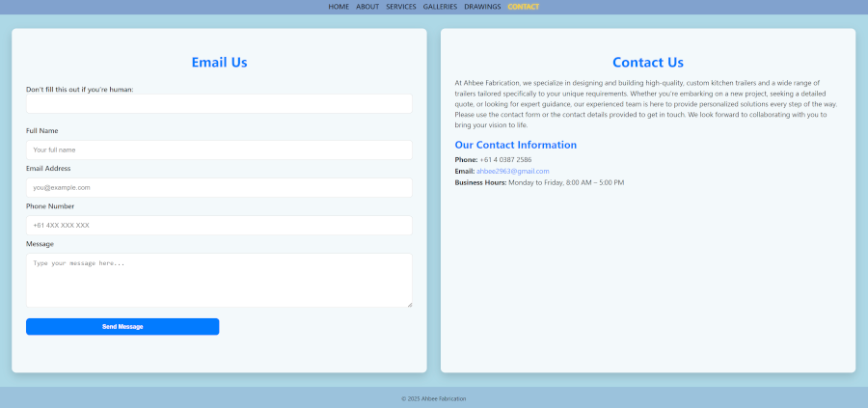868x408 pixels.
Task: Click the Full Name input field
Action: 219,150
